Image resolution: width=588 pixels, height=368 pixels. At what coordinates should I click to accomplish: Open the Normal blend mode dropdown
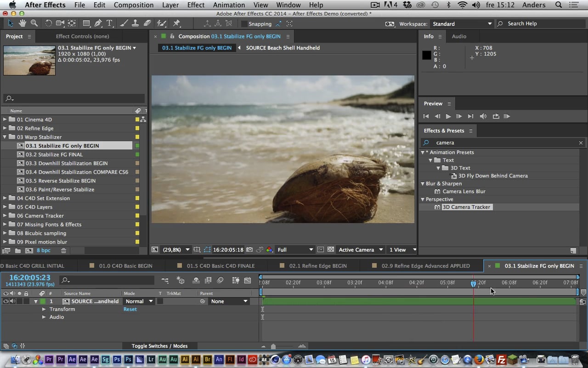[139, 301]
